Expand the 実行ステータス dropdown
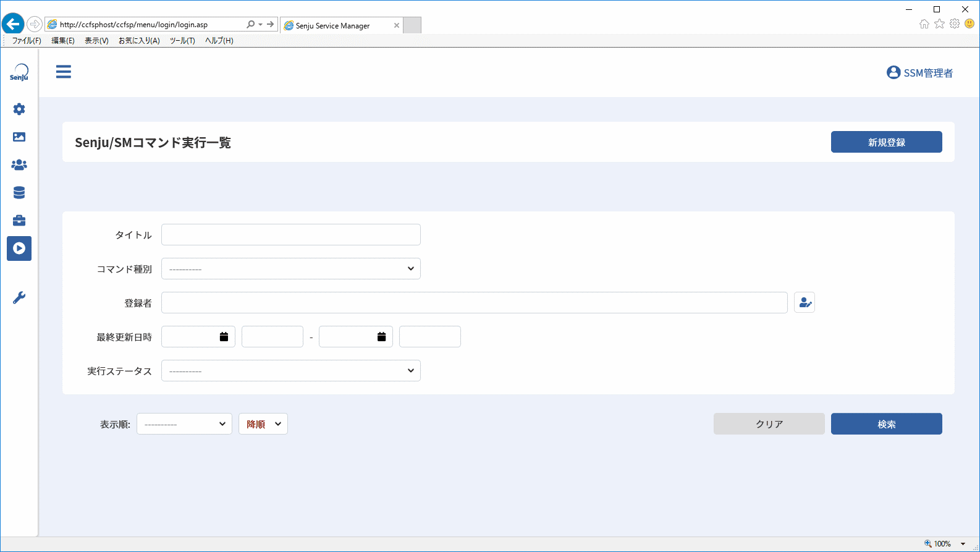 tap(291, 371)
